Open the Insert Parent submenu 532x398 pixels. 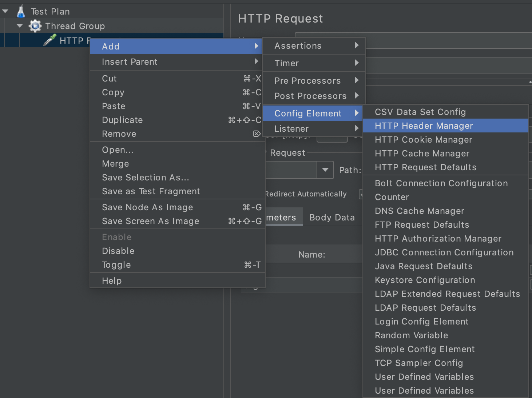click(176, 62)
